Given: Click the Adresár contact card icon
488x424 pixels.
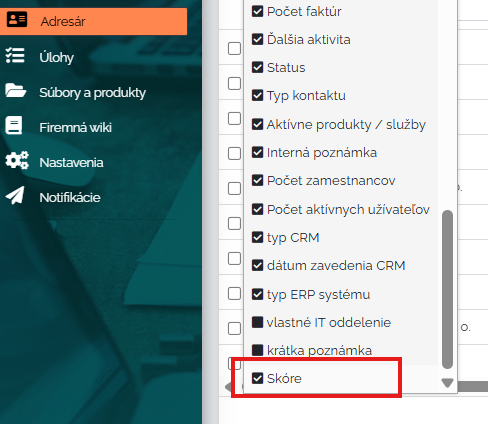Looking at the screenshot, I should coord(17,20).
